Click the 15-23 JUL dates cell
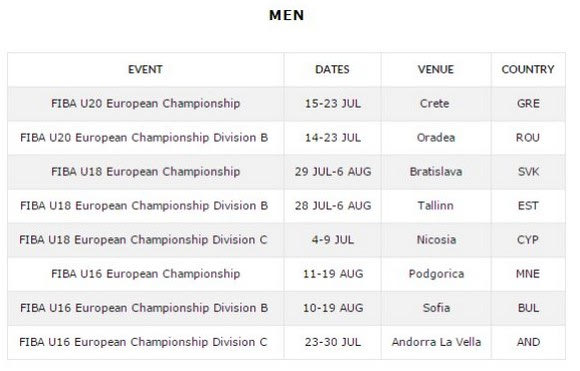The image size is (580, 371). tap(333, 104)
